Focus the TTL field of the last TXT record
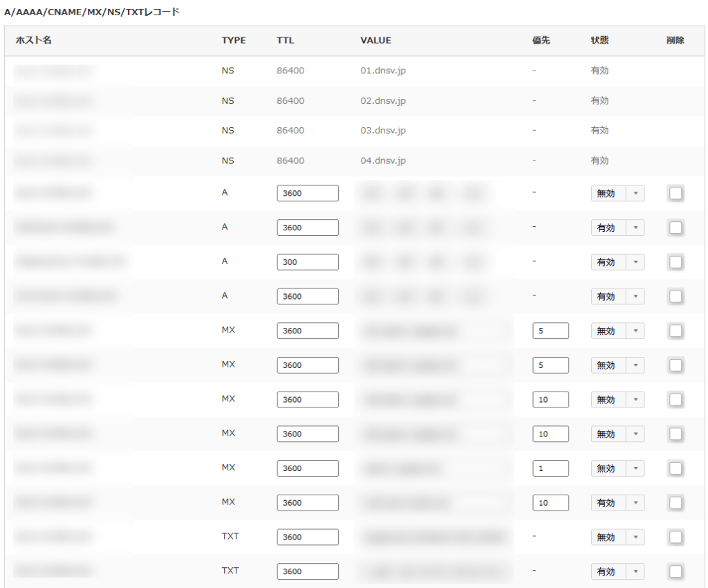 click(308, 571)
